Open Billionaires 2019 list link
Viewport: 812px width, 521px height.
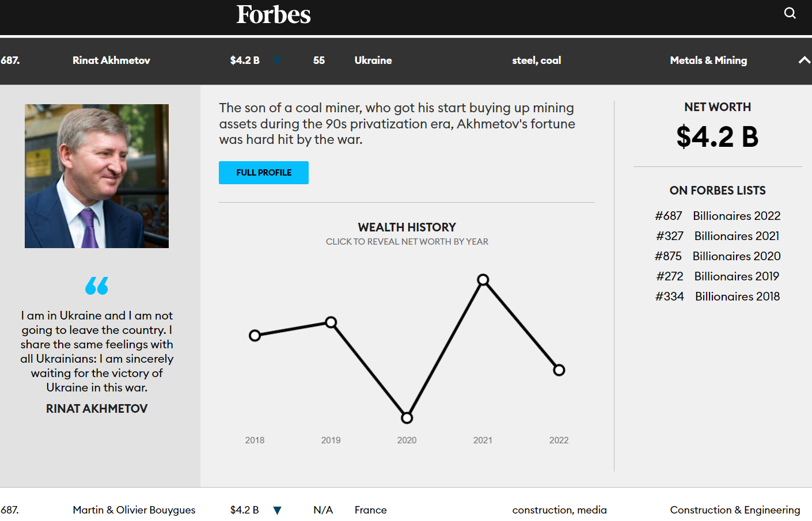point(737,276)
